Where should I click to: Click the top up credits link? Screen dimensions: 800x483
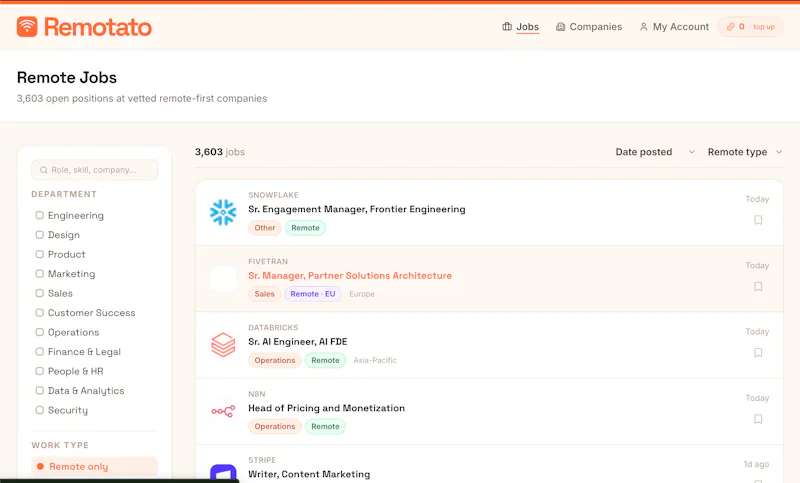[764, 27]
